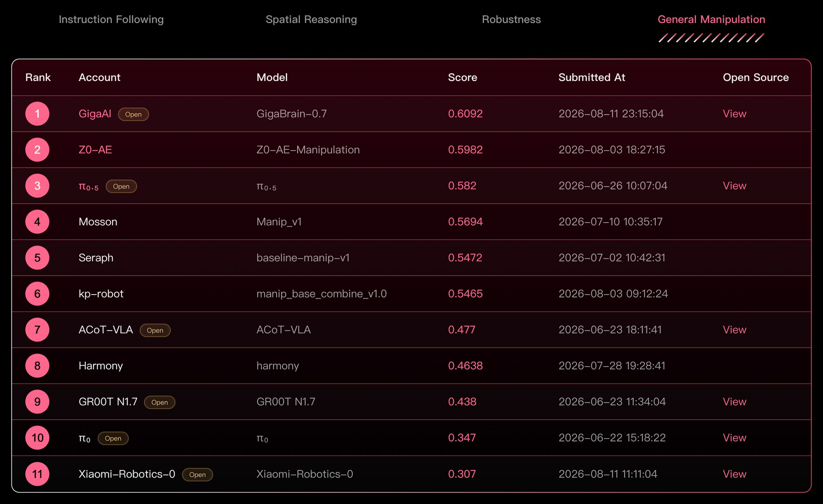Click the rank 4 badge
823x504 pixels.
[37, 222]
